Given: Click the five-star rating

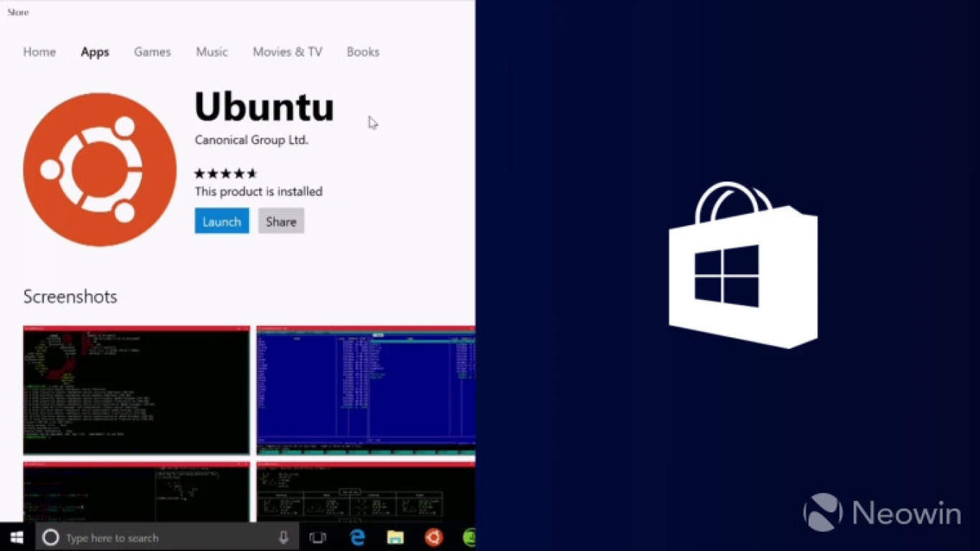Looking at the screenshot, I should point(225,173).
